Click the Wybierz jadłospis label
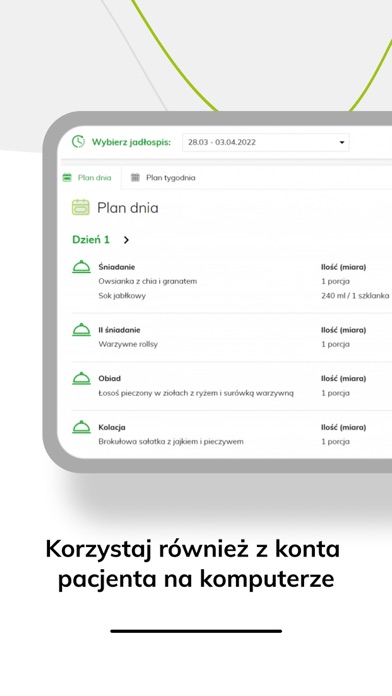This screenshot has height=696, width=392. [x=131, y=142]
